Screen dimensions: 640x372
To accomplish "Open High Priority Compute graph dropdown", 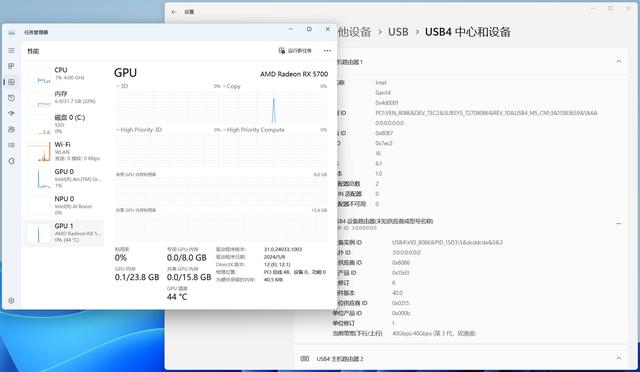I will point(253,130).
